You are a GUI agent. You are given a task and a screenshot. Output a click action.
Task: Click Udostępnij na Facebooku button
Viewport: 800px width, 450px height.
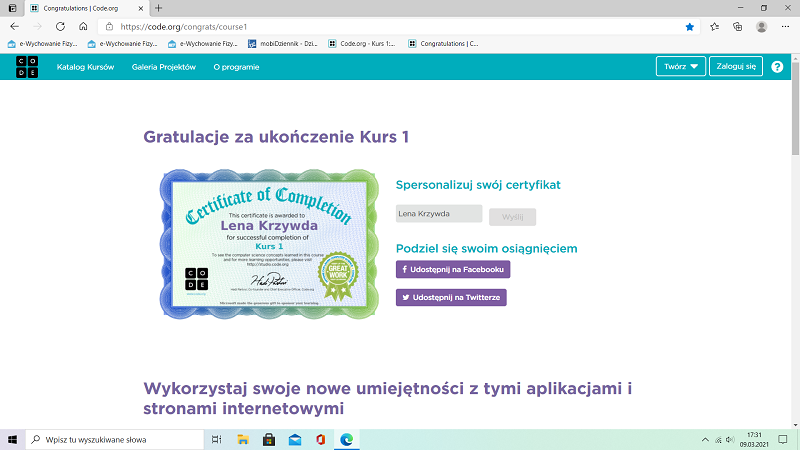coord(453,269)
